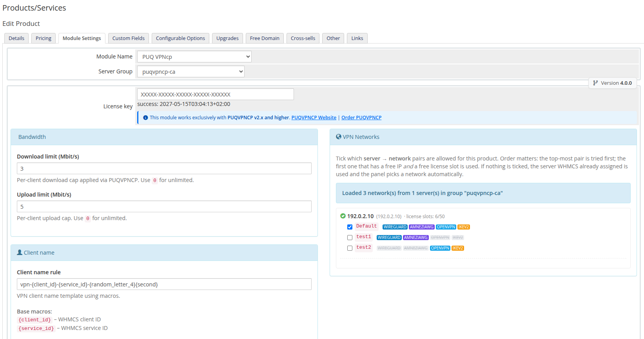
Task: Toggle the test2 network checkbox
Action: (x=350, y=248)
